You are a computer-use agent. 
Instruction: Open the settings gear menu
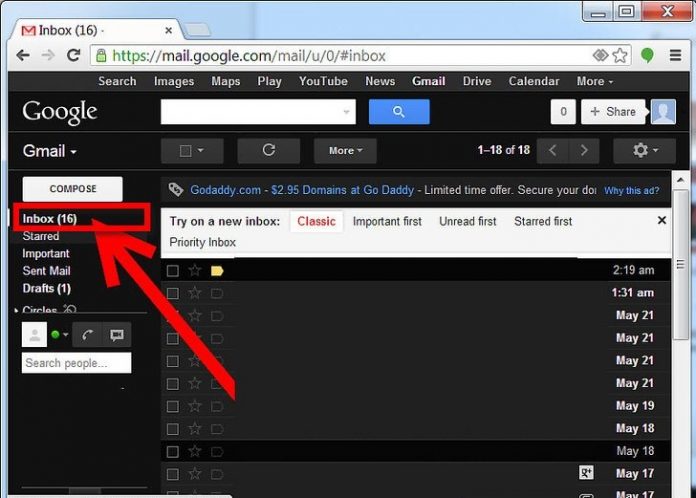(643, 151)
